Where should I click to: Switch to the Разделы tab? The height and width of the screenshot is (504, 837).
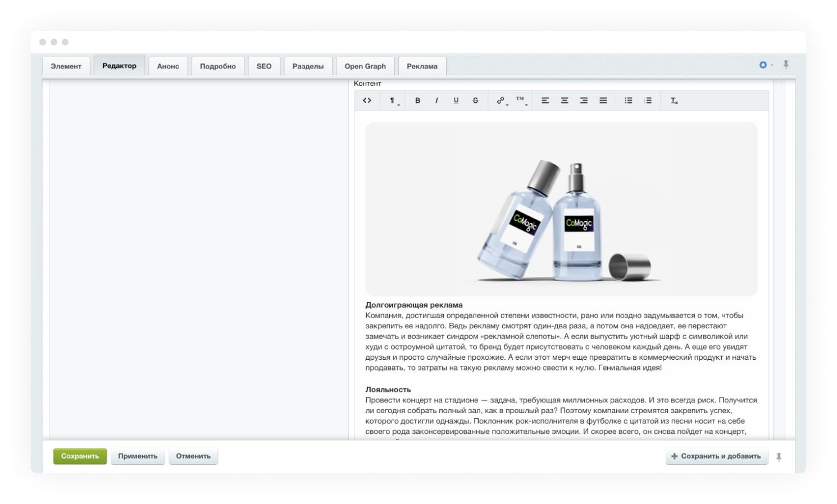coord(308,66)
